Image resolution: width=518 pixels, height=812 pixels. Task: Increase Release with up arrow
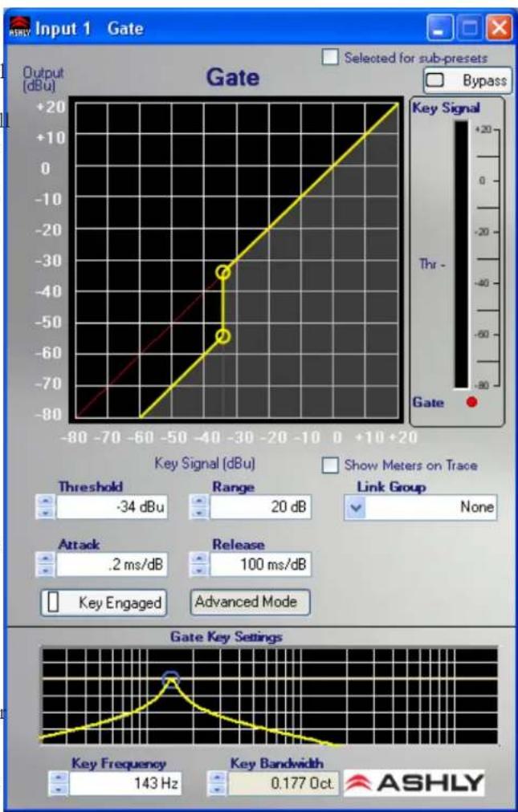click(x=199, y=558)
